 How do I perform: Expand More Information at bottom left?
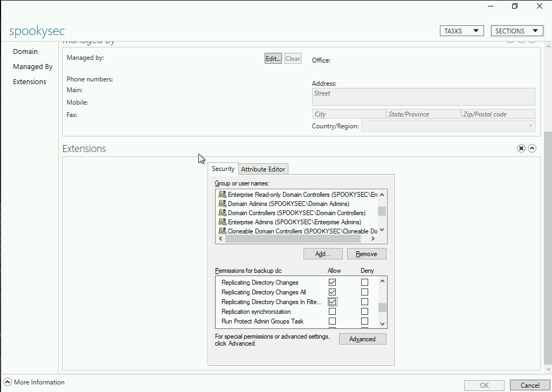[8, 382]
